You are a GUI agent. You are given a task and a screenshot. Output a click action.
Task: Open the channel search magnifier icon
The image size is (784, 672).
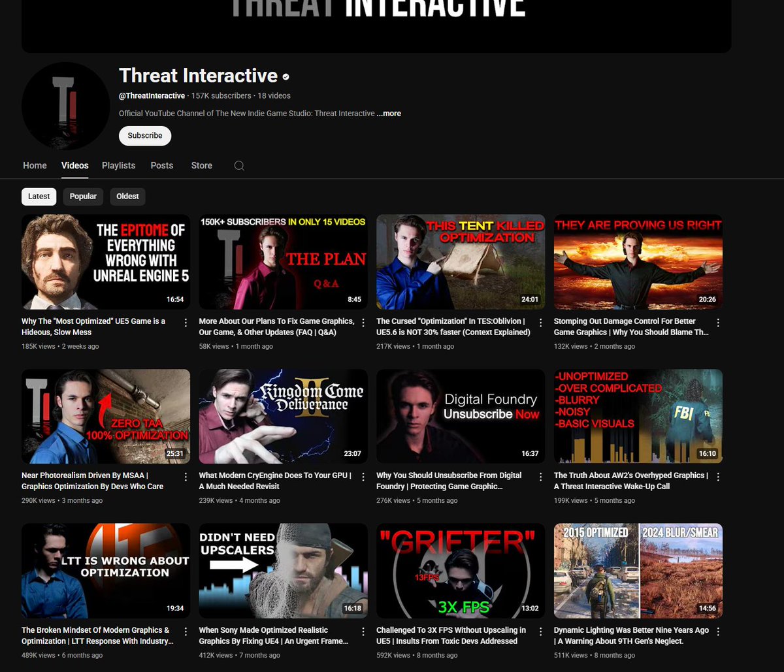[239, 166]
